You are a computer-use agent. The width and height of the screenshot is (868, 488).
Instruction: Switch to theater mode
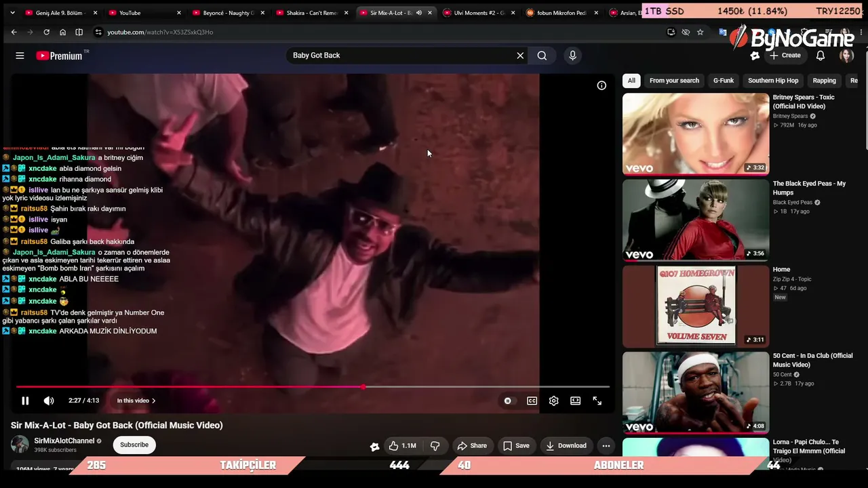(x=576, y=401)
